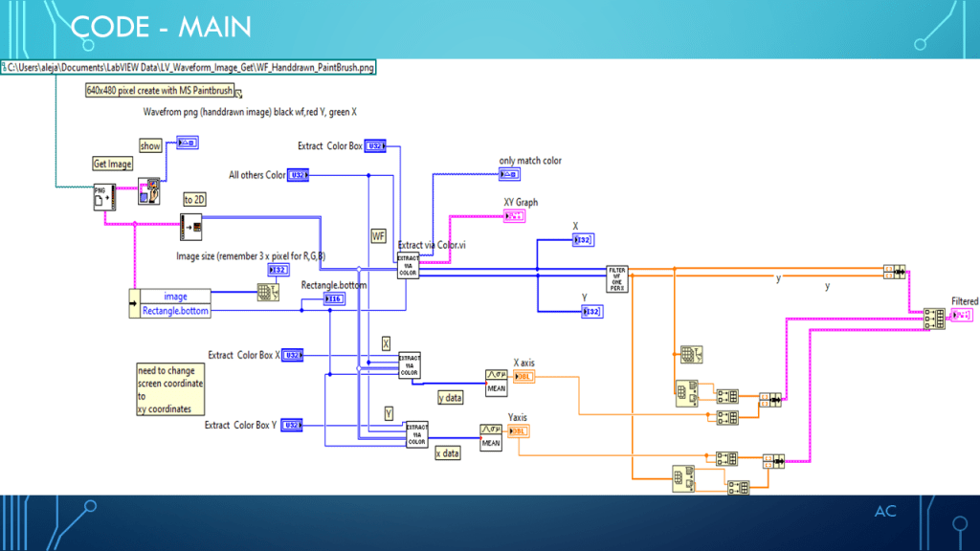Click the 'need to change screen coordinate' comment
This screenshot has height=551, width=980.
(x=170, y=389)
